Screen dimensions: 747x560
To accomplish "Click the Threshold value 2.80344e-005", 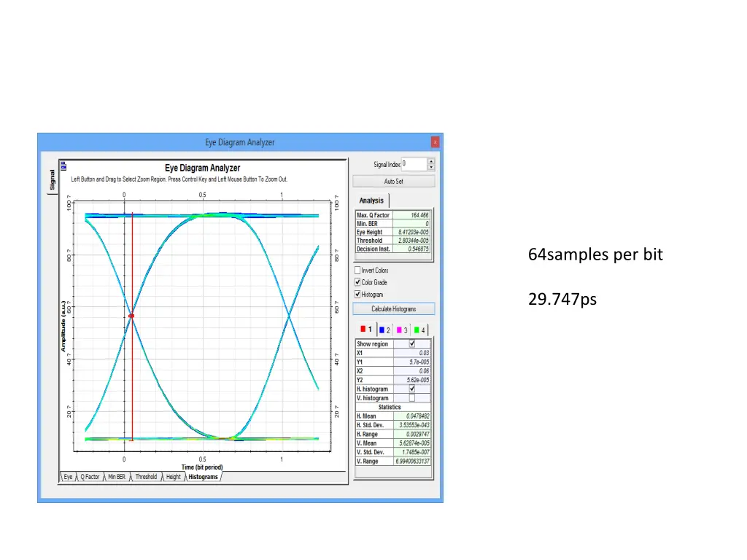I will [x=411, y=241].
